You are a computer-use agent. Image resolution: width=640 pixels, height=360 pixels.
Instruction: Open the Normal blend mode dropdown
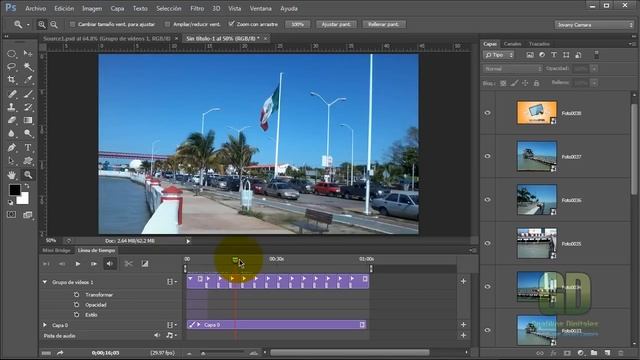click(x=512, y=69)
